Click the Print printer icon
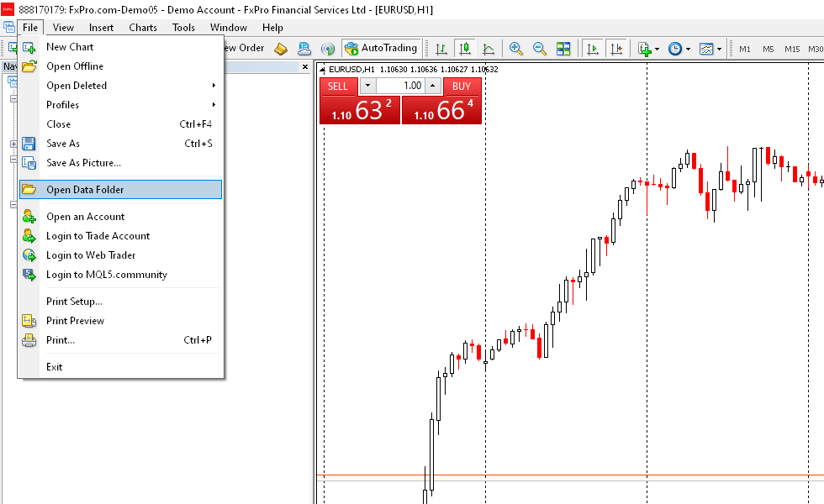Viewport: 824px width, 504px height. [x=29, y=340]
